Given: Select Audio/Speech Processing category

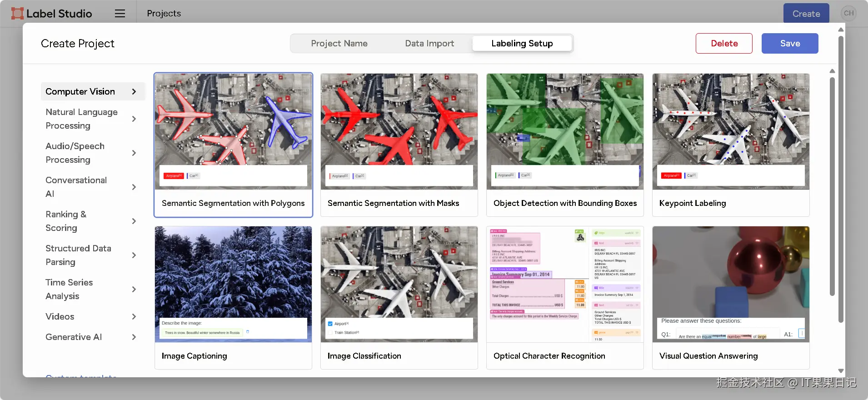Looking at the screenshot, I should click(93, 153).
